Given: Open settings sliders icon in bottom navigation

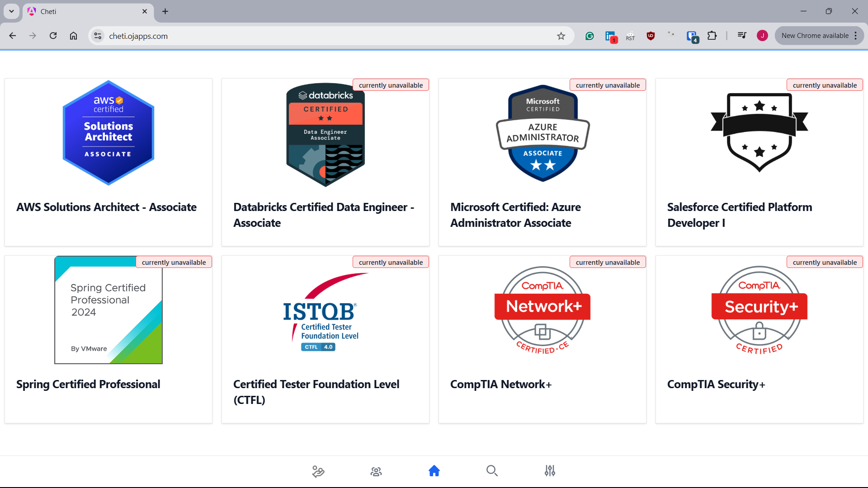Looking at the screenshot, I should tap(550, 471).
